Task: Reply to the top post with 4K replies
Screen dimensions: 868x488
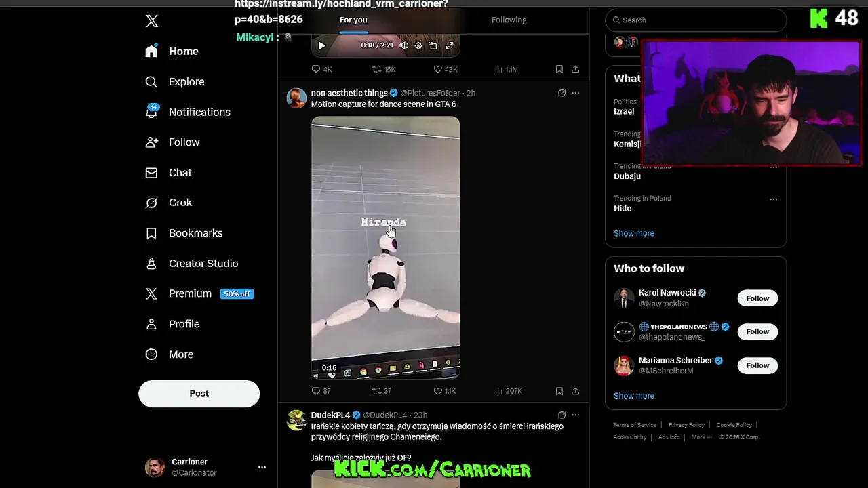Action: pos(321,69)
